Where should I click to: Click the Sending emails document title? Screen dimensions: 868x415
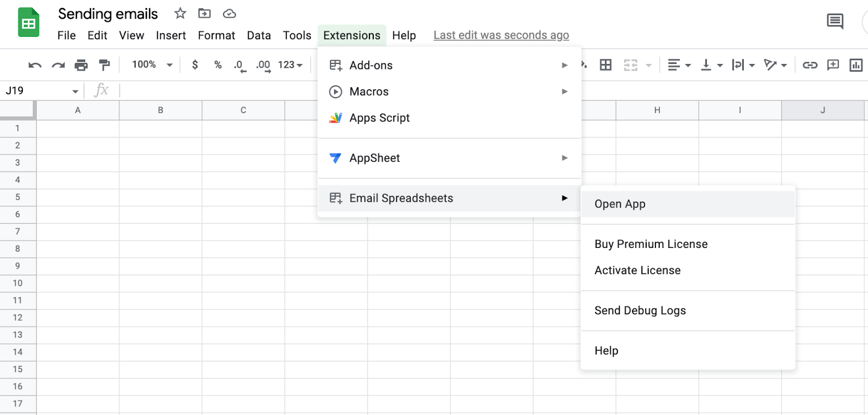point(108,14)
